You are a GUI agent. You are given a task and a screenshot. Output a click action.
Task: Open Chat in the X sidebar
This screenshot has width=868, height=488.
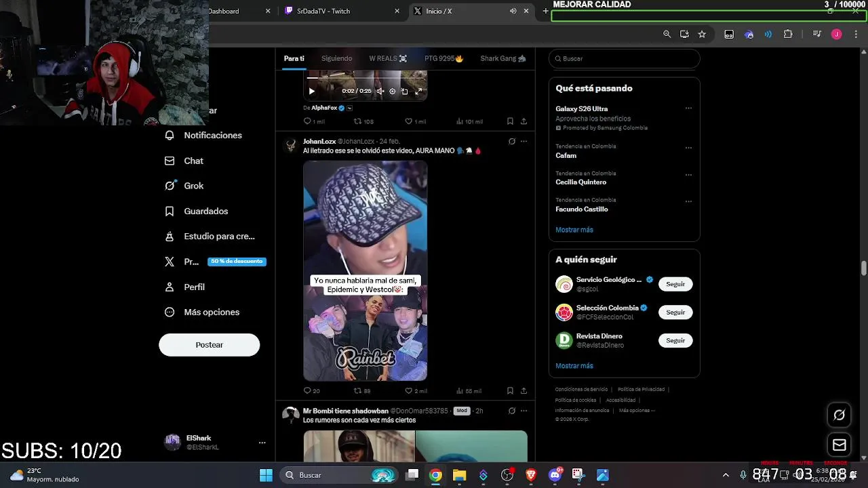(x=184, y=161)
